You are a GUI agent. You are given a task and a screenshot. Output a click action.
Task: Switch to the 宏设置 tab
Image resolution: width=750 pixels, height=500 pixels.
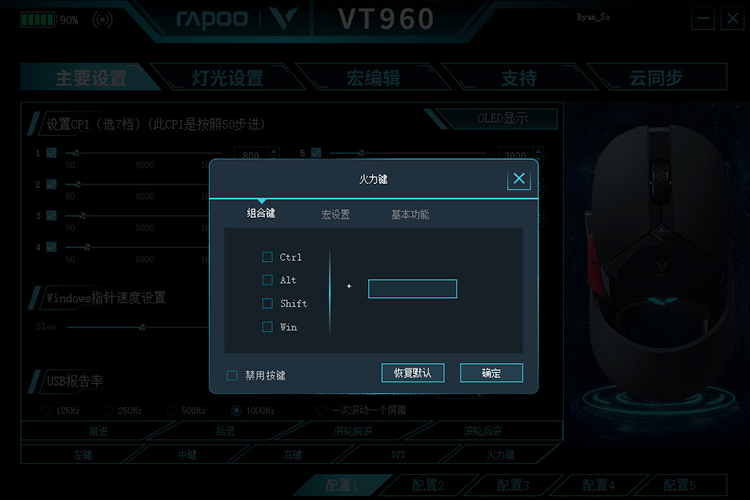click(335, 214)
